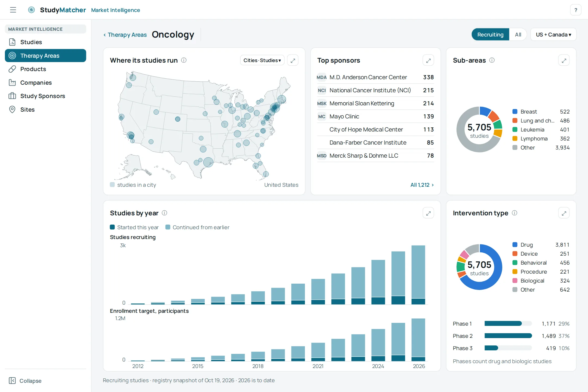Open Products in the sidebar
588x392 pixels.
(x=45, y=69)
